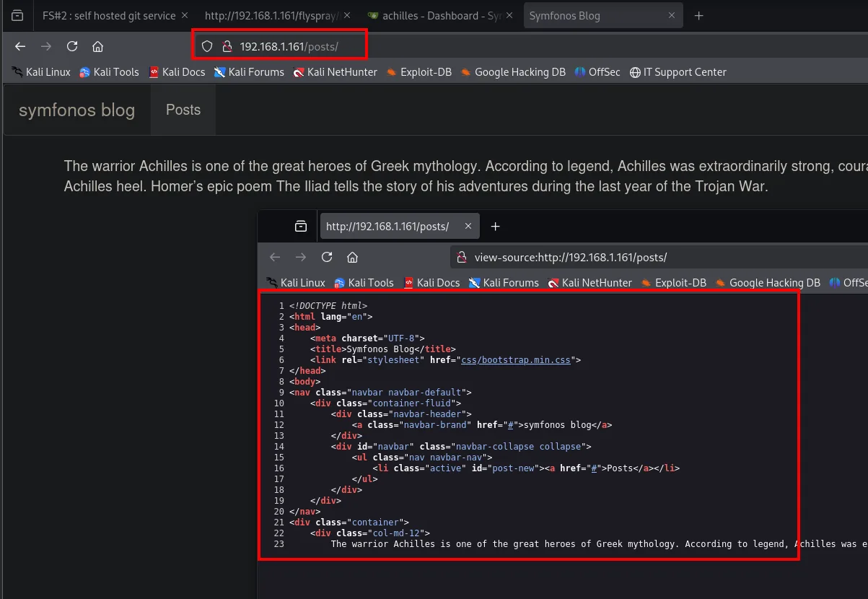Open Kali NetHunter bookmark in view-source window
Screen dimensions: 868x599
590,283
